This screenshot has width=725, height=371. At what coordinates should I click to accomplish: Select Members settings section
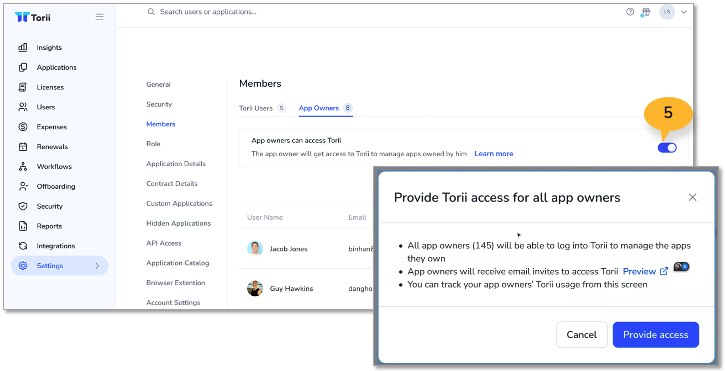click(161, 124)
